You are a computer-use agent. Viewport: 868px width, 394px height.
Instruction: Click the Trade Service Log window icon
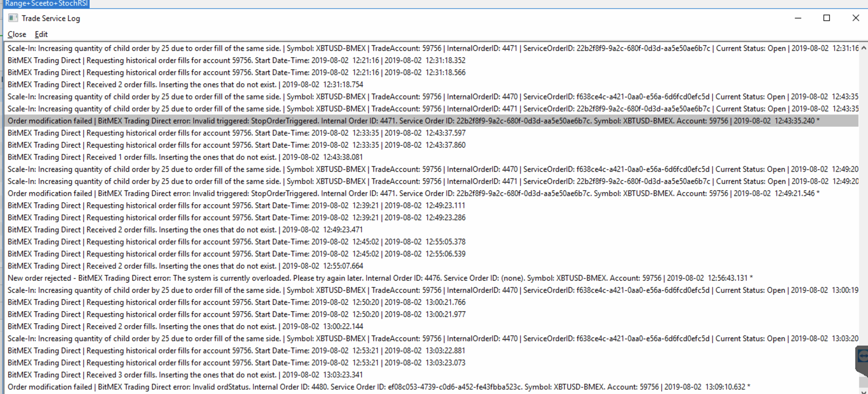(13, 18)
